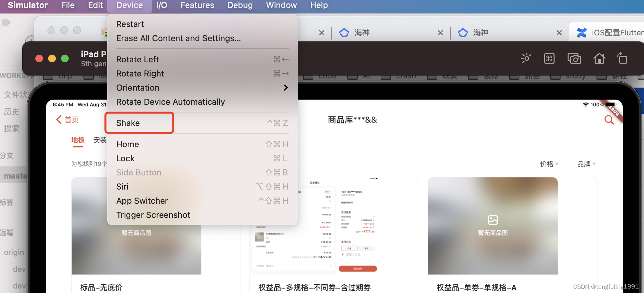The height and width of the screenshot is (293, 644).
Task: Close the second 海神 browser tab
Action: point(559,33)
